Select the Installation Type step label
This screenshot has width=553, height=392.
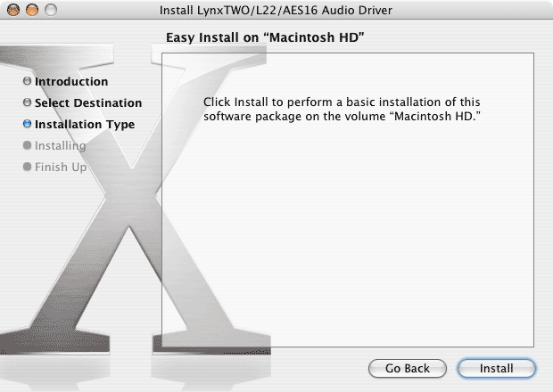pyautogui.click(x=85, y=125)
